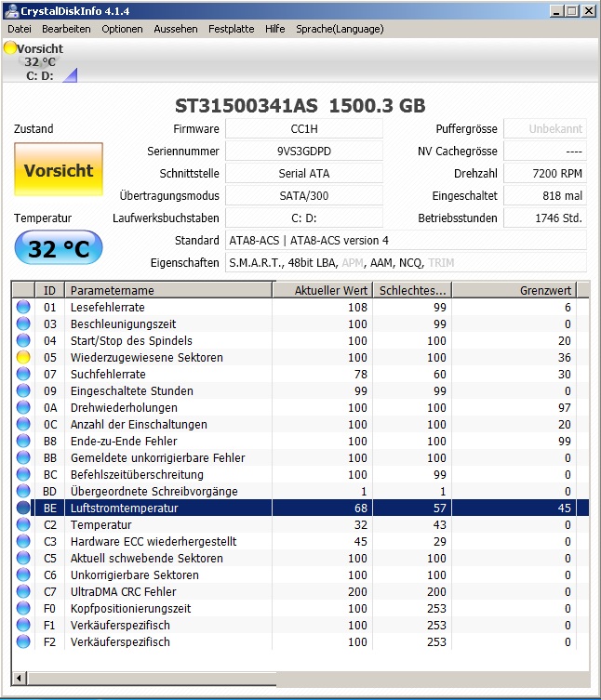
Task: Sort by Aktueller Wert column header
Action: (x=322, y=290)
